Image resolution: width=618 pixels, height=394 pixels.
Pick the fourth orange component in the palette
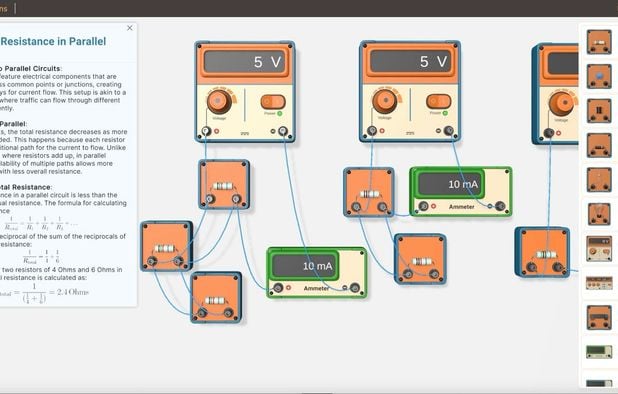coord(599,145)
